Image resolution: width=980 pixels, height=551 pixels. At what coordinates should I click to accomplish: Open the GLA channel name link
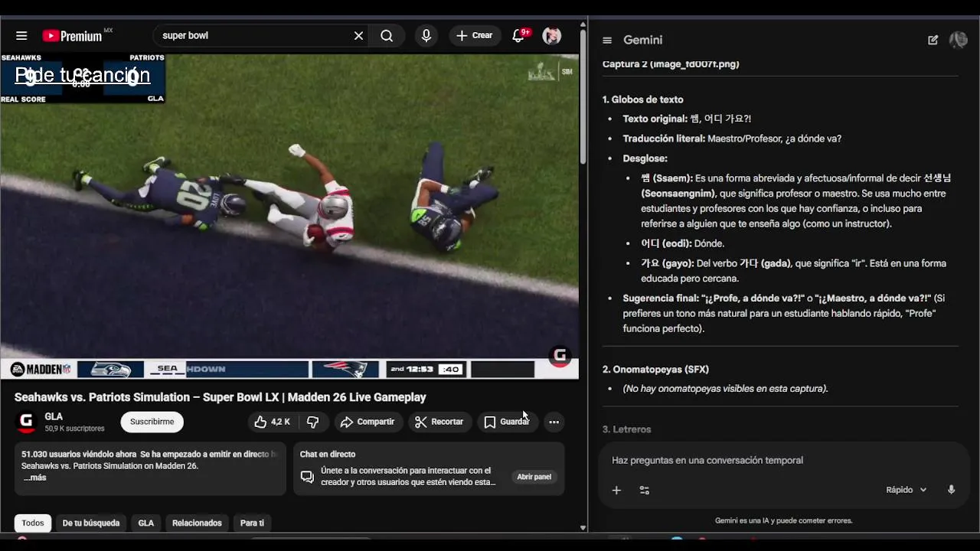(x=54, y=417)
